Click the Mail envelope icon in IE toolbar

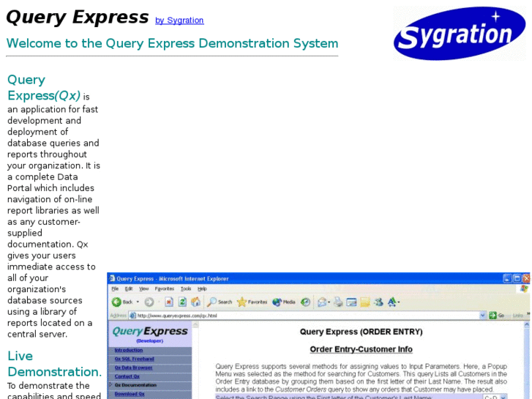(322, 302)
